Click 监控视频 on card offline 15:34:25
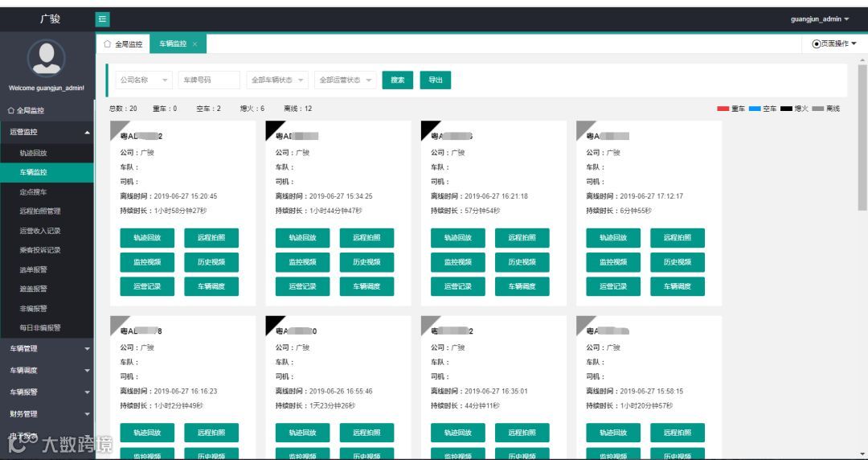This screenshot has height=460, width=868. point(303,262)
